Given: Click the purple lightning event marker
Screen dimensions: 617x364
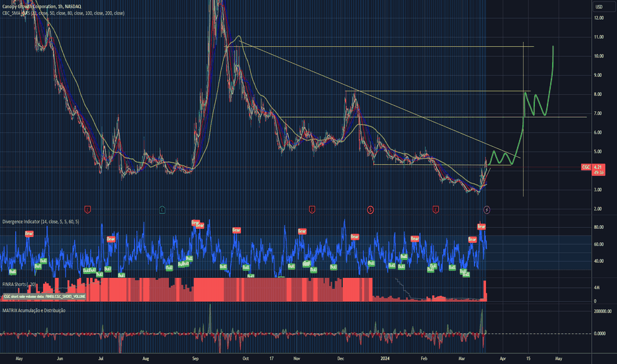Looking at the screenshot, I should point(487,210).
